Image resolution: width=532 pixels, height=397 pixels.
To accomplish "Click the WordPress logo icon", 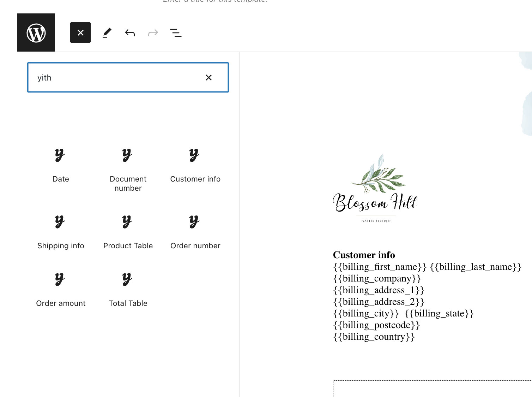I will click(36, 33).
